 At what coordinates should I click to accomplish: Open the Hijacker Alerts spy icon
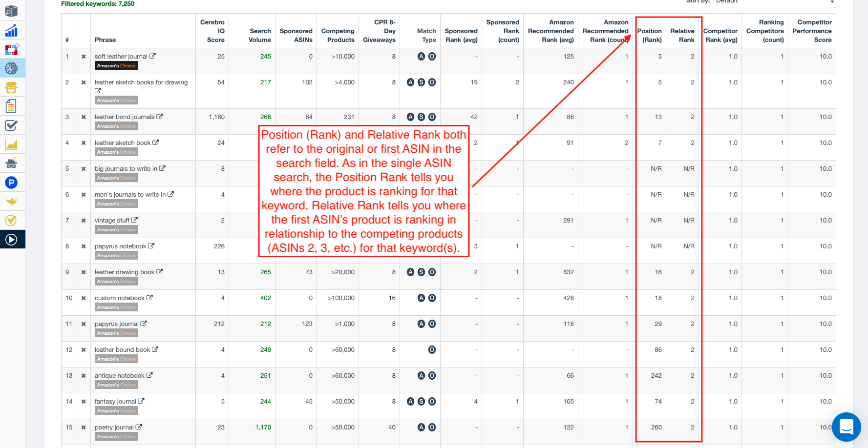pyautogui.click(x=11, y=163)
